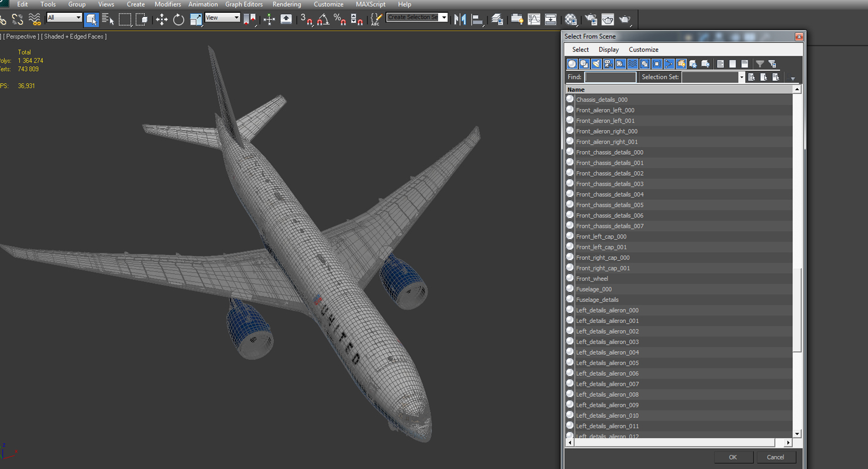Open the MAXScript menu

point(371,4)
